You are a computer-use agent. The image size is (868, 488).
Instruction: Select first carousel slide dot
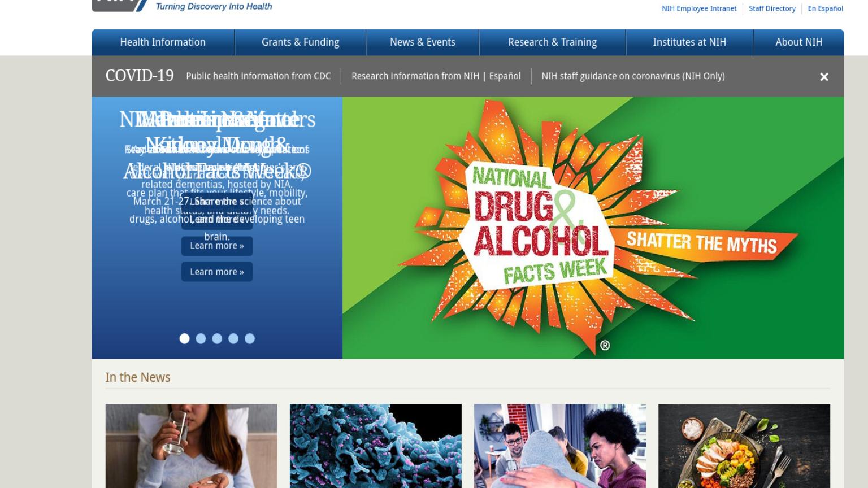pyautogui.click(x=184, y=338)
